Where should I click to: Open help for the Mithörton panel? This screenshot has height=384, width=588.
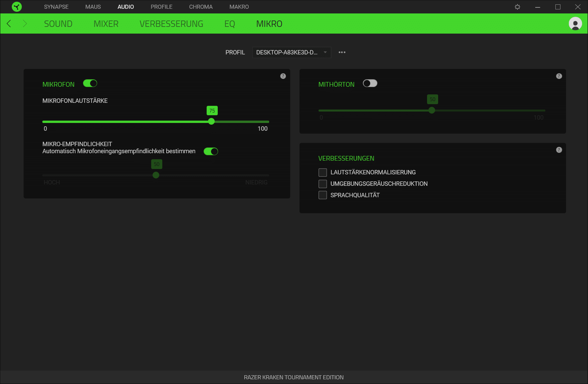tap(559, 76)
